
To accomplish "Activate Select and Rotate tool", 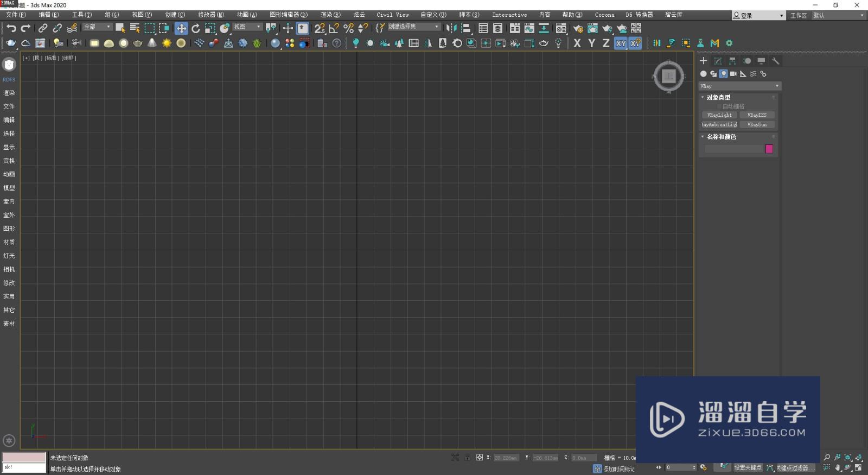I will [x=195, y=28].
